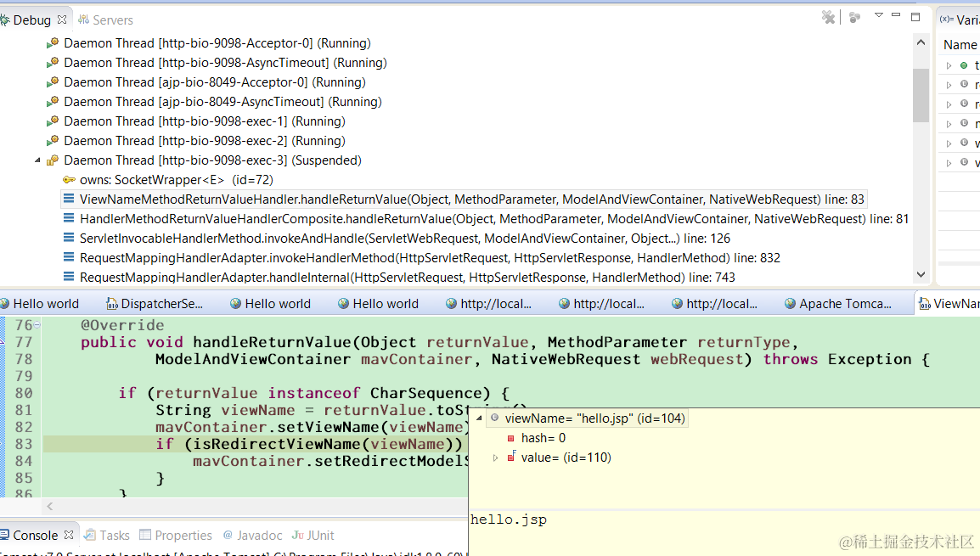Click the Name column header in Variables
This screenshot has height=556, width=980.
click(960, 45)
